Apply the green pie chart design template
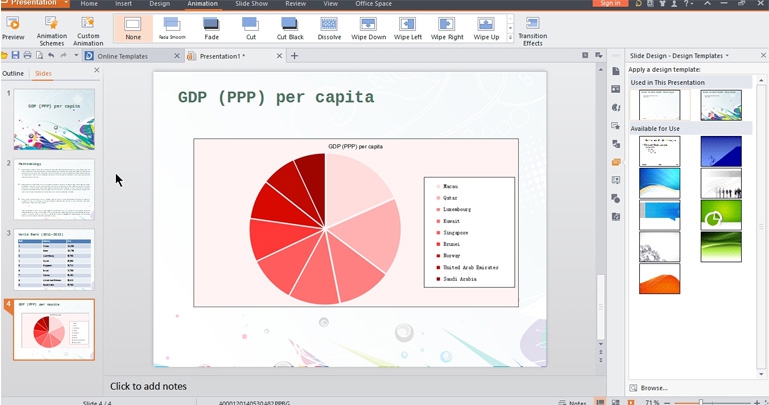Screen dimensions: 769x405 (721, 215)
